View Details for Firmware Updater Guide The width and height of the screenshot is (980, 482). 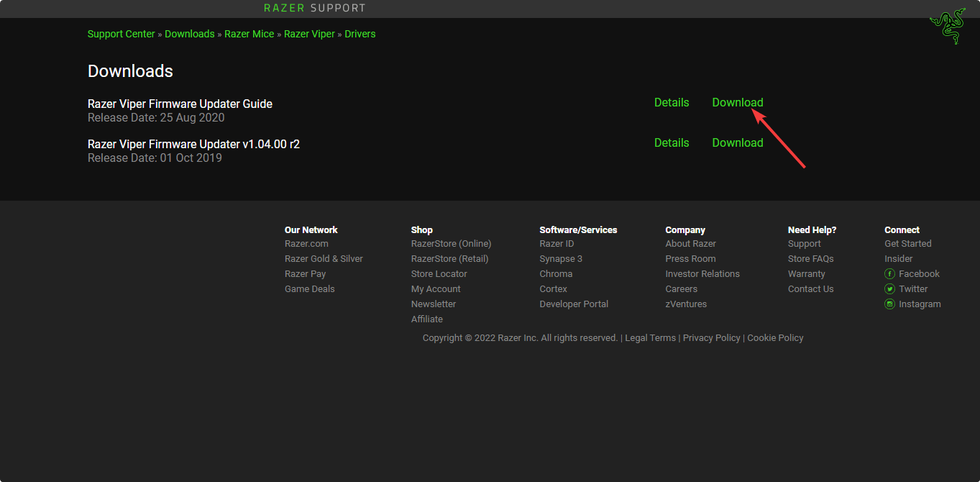coord(672,102)
